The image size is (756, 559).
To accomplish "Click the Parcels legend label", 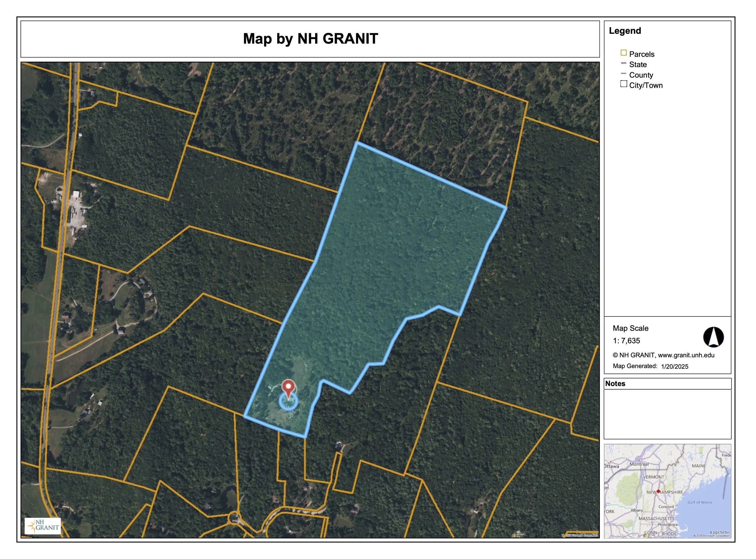I will pos(641,54).
